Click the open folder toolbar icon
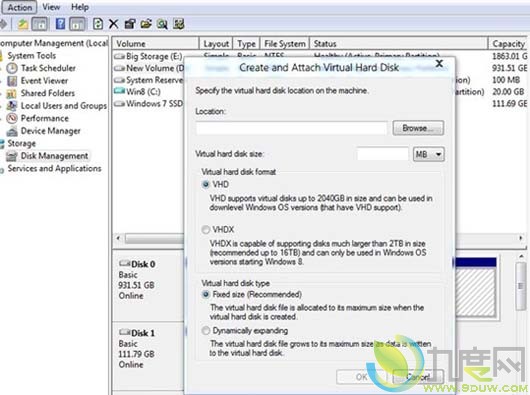This screenshot has height=395, width=530. coord(146,24)
